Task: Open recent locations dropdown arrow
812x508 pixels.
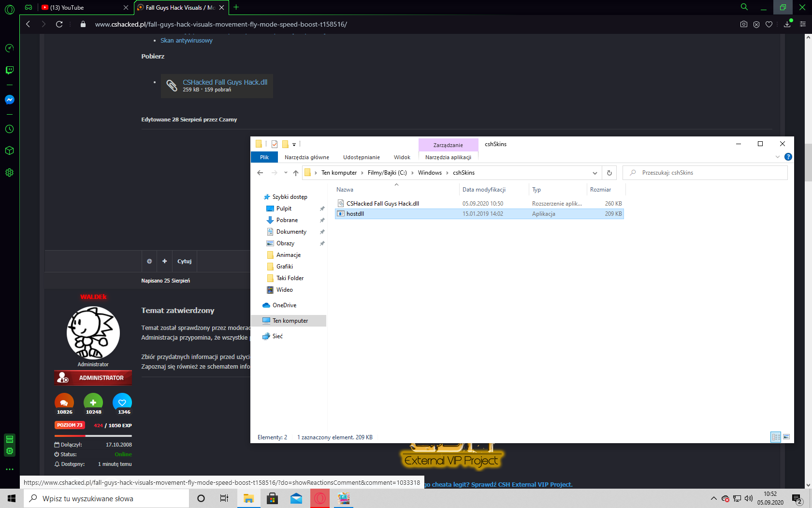Action: [x=286, y=173]
